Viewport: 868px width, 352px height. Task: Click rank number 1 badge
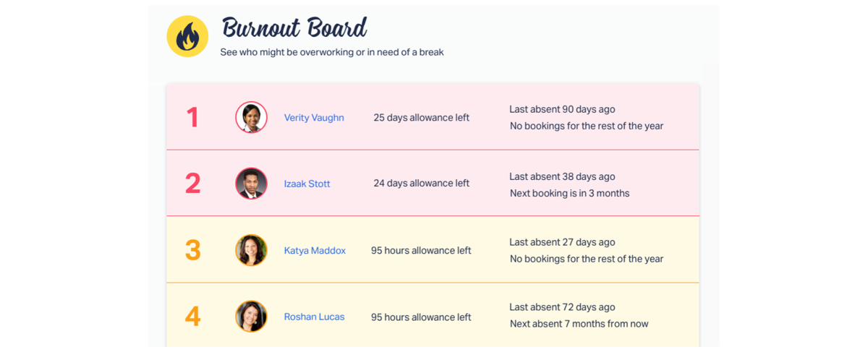pyautogui.click(x=192, y=117)
